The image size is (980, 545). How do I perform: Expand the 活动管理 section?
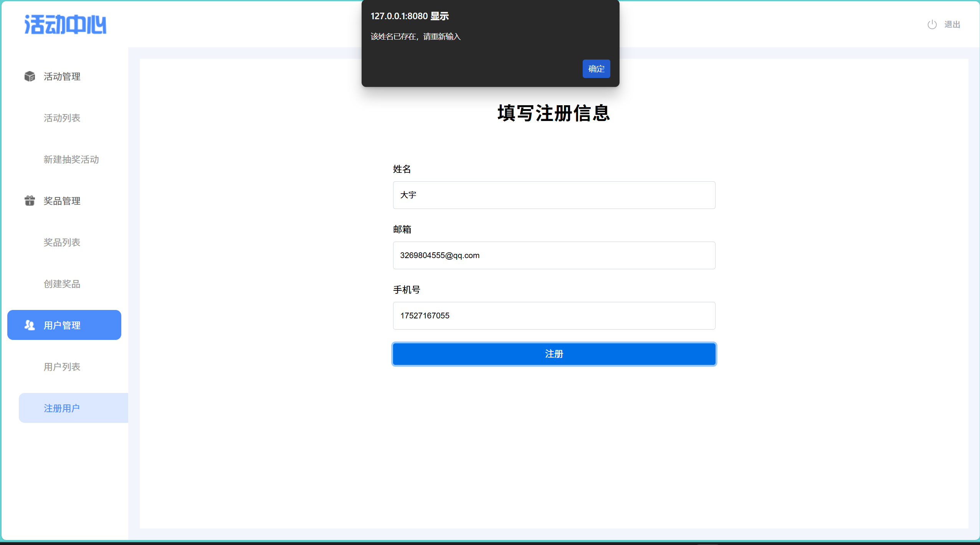point(62,76)
